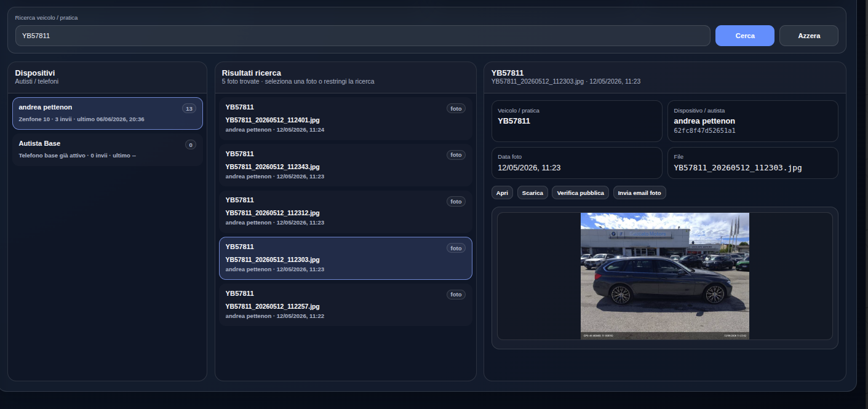Click the car photo preview thumbnail
Image resolution: width=868 pixels, height=409 pixels.
[665, 276]
